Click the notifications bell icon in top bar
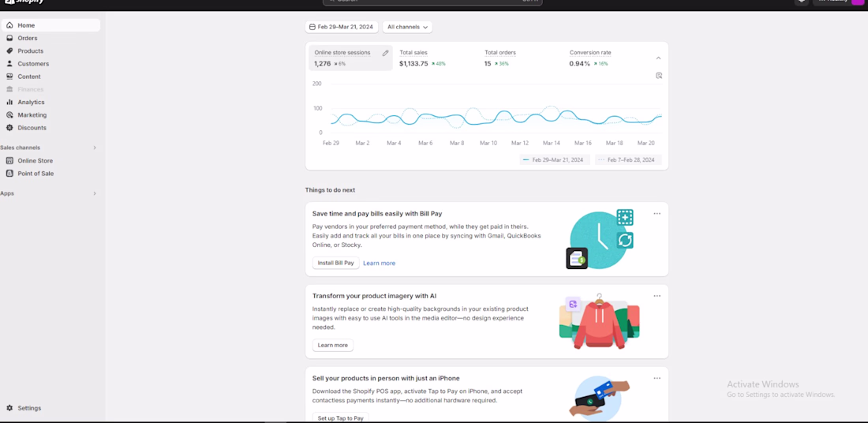Viewport: 868px width, 423px height. pos(802,2)
